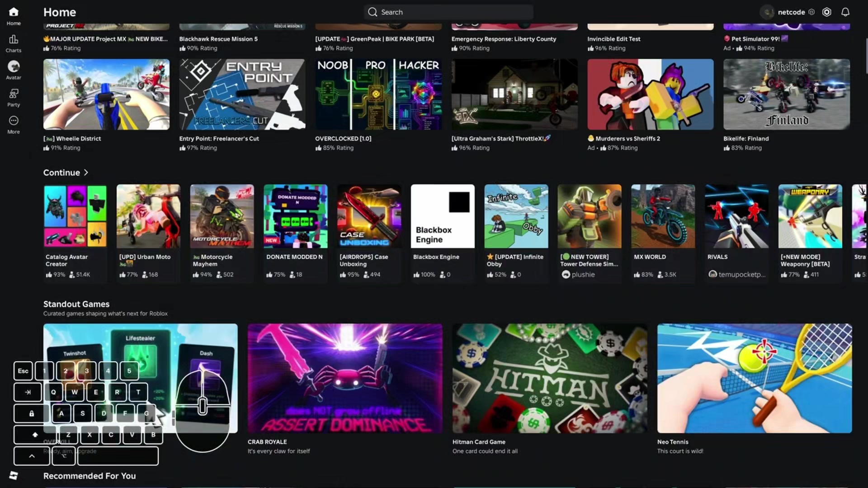Open Murderers vs Sheriffs 2 thumbnail
This screenshot has height=488, width=868.
click(651, 94)
